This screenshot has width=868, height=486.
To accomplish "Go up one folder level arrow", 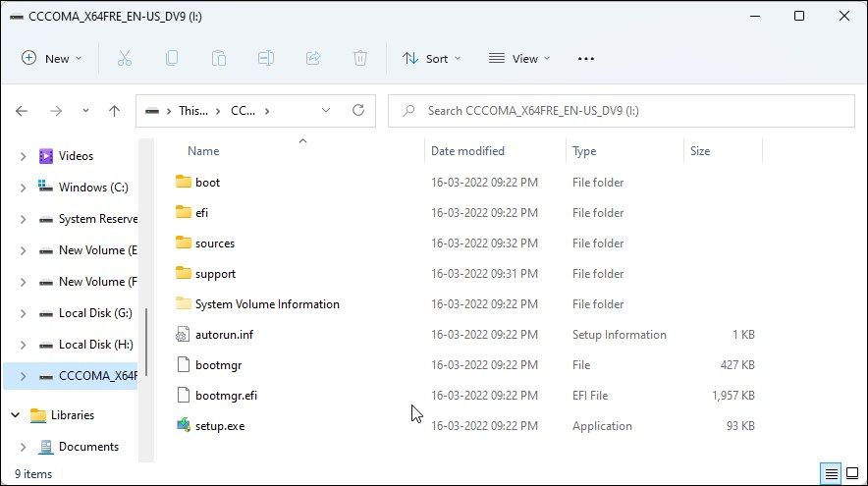I will (114, 111).
